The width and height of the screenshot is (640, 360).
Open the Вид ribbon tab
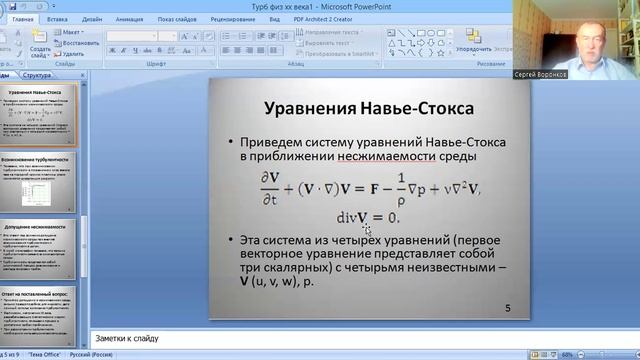(275, 19)
